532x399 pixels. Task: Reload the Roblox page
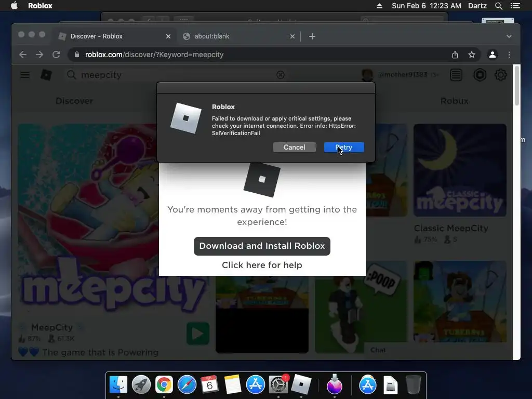click(56, 55)
